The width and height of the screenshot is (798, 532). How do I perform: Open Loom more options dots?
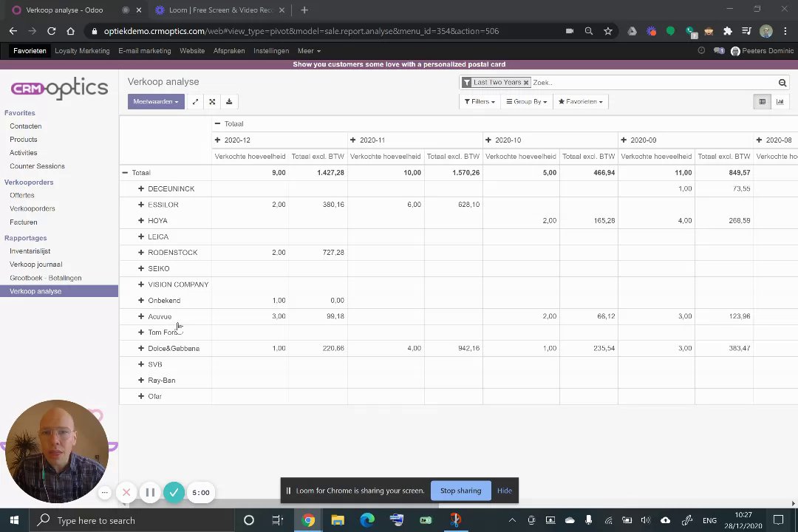click(104, 492)
